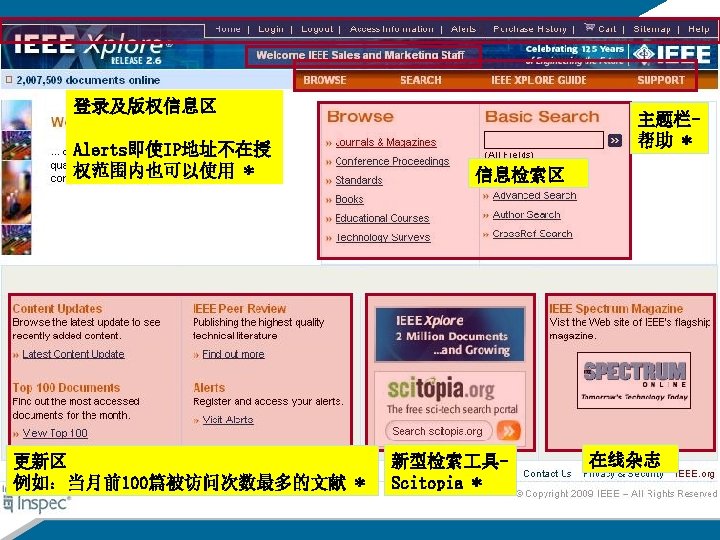Open Contact Us footer link
720x540 pixels.
(x=547, y=473)
